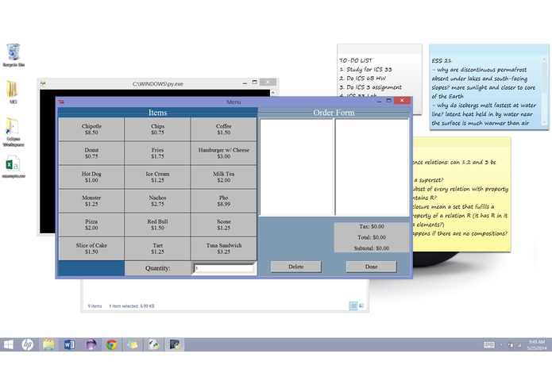Focus the Quantity input field
552x392 pixels.
[x=224, y=268]
